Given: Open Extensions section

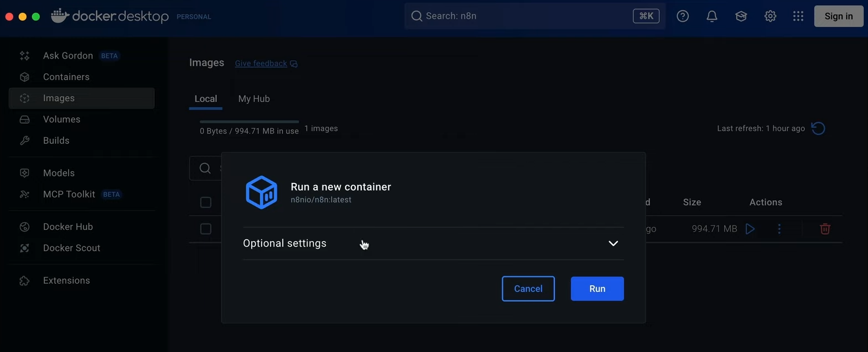Looking at the screenshot, I should pyautogui.click(x=82, y=281).
